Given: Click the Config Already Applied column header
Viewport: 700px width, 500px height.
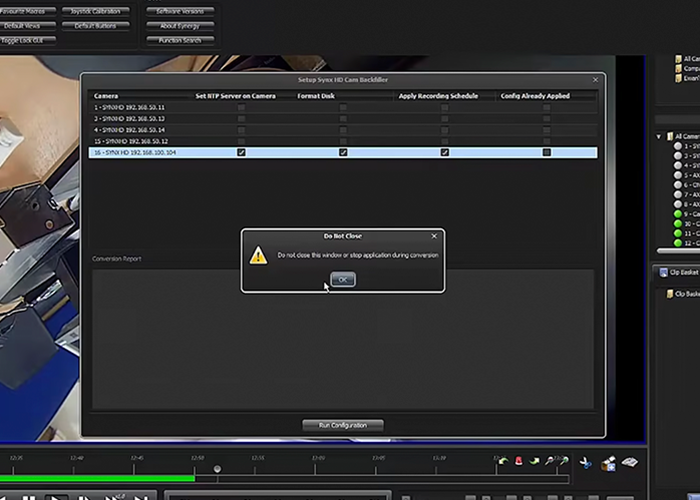Looking at the screenshot, I should (535, 96).
